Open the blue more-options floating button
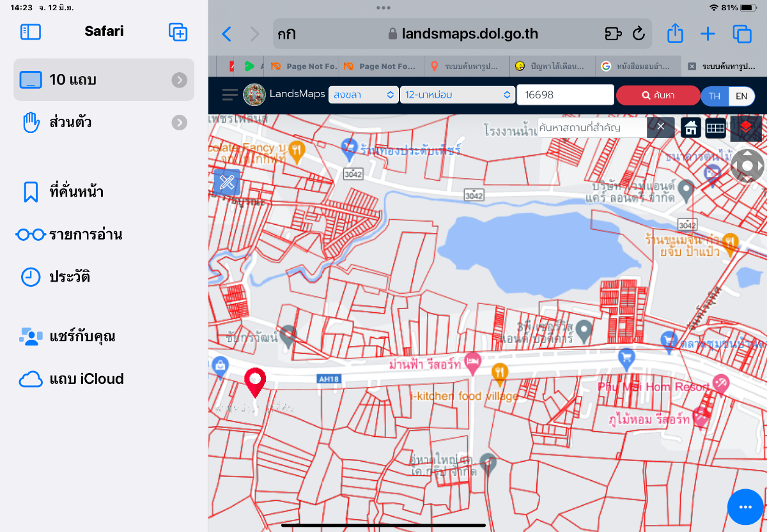 (745, 507)
